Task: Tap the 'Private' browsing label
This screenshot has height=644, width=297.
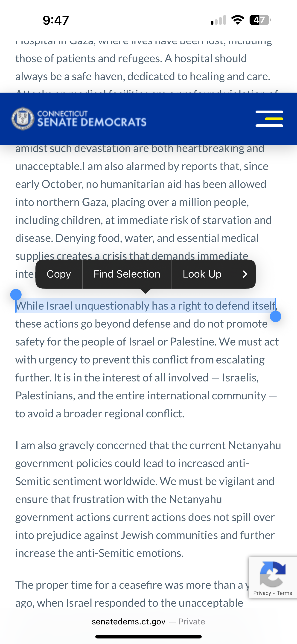Action: [x=192, y=621]
